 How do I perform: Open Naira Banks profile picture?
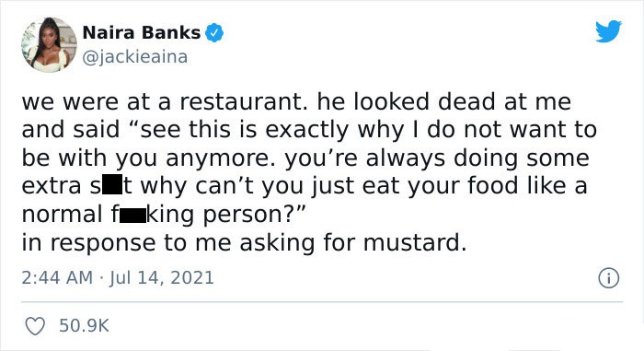pos(49,44)
